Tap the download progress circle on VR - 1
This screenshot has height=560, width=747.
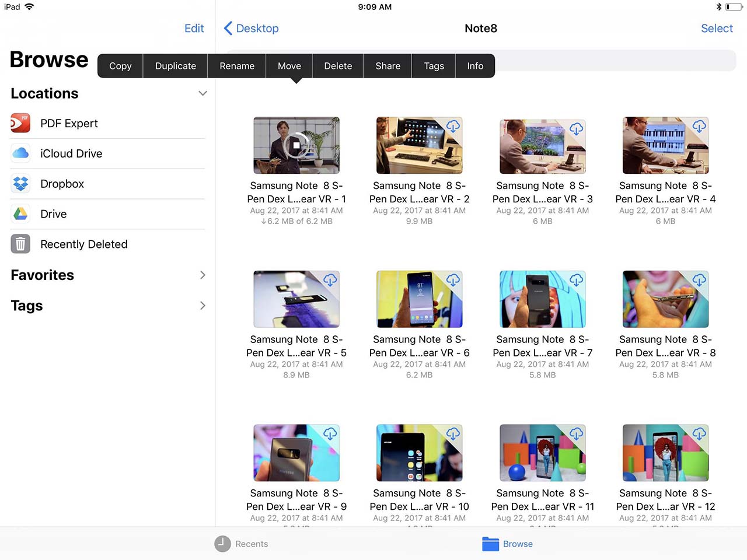(x=296, y=145)
